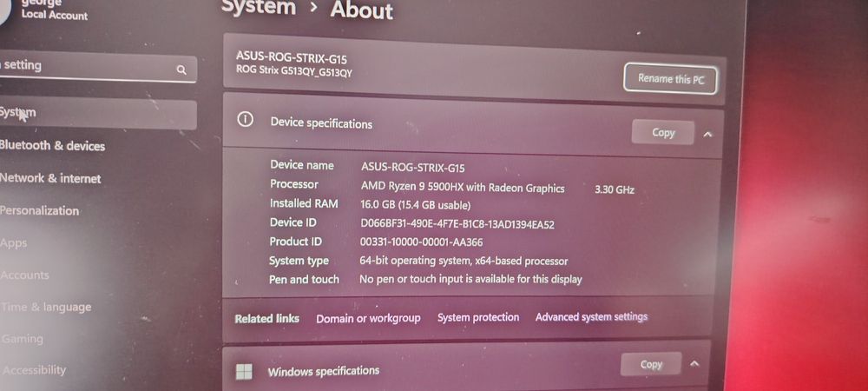Screen dimensions: 868x391
Task: Go to Accounts settings
Action: coord(24,275)
